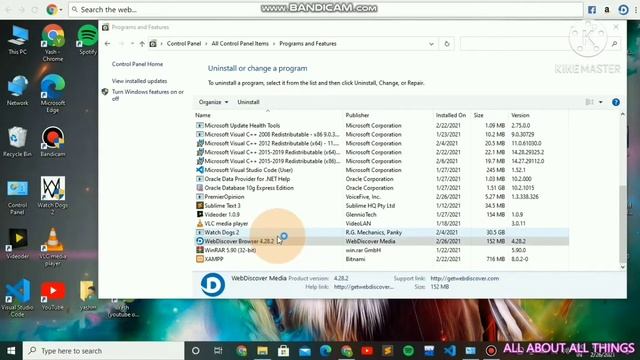The height and width of the screenshot is (360, 640).
Task: Sort list by Publisher column header
Action: coord(357,115)
